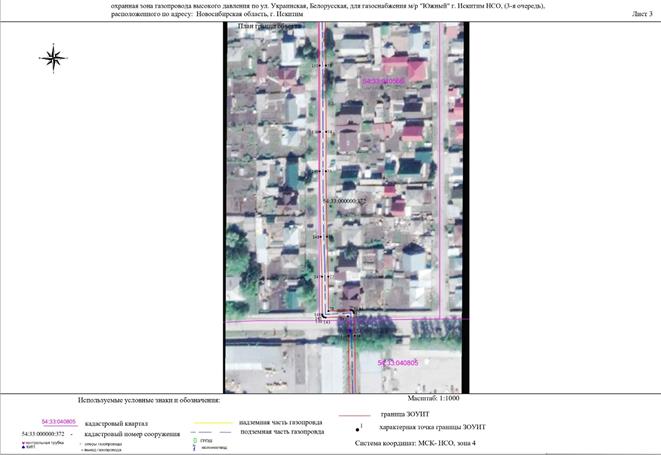Image resolution: width=661 pixels, height=455 pixels.
Task: Click "Система координат: МСК- НСО, зона 4"
Action: [415, 443]
